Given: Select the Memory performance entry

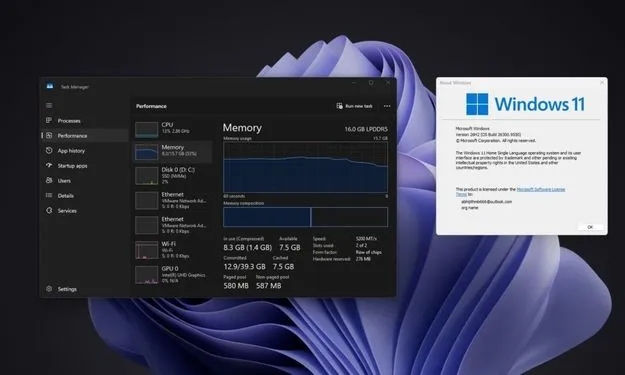Looking at the screenshot, I should (173, 151).
